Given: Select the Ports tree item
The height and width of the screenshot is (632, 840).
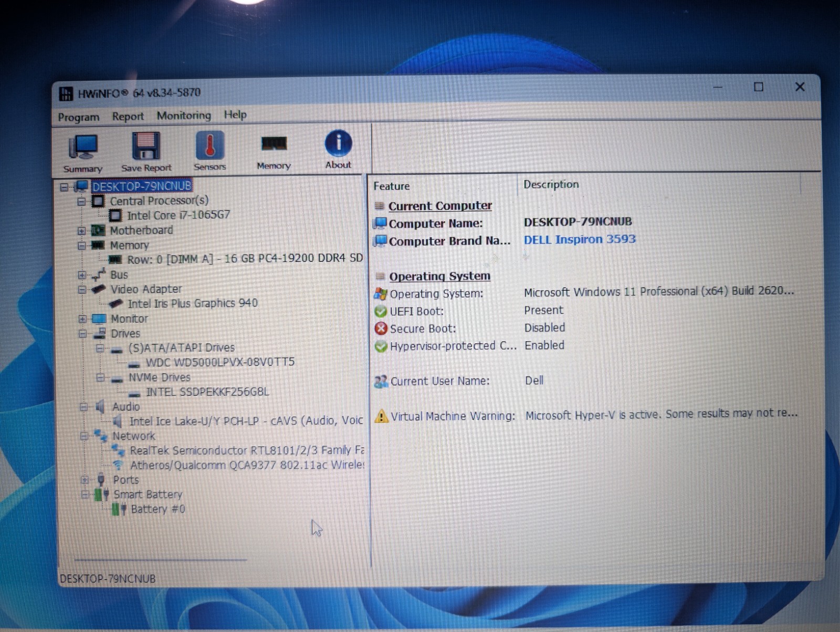Looking at the screenshot, I should (x=126, y=480).
